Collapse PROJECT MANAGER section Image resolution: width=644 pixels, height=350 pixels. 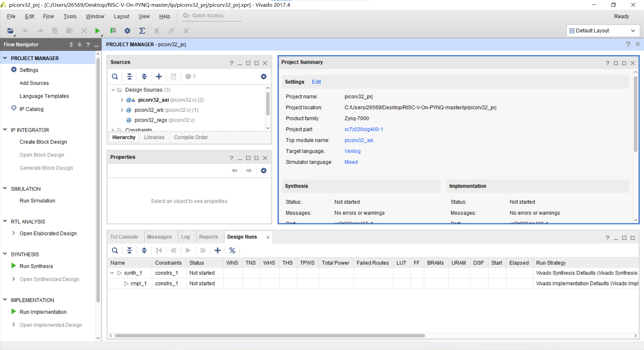point(5,58)
